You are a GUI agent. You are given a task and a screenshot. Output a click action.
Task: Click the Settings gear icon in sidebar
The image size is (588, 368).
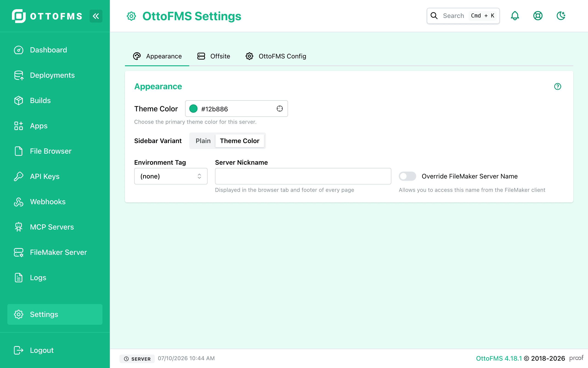[19, 314]
